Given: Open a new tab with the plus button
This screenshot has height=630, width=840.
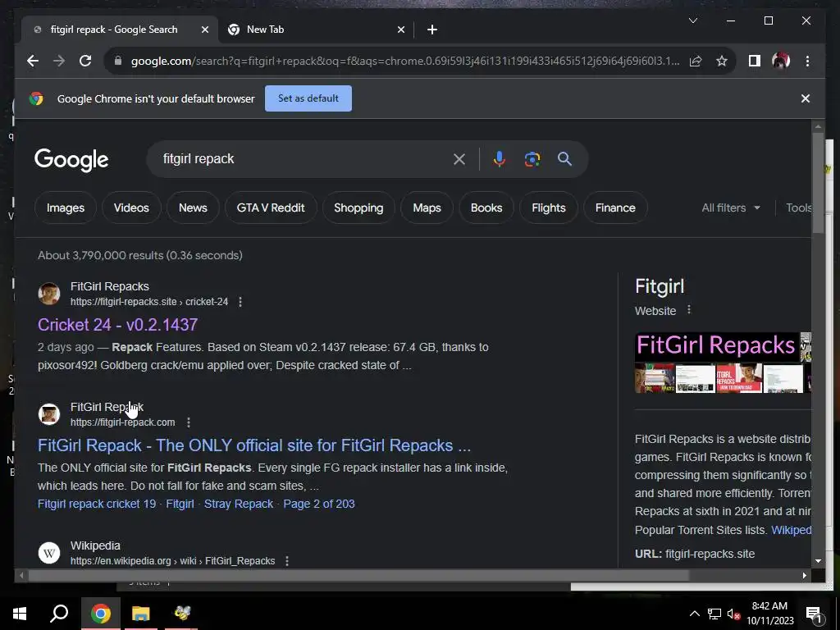Looking at the screenshot, I should point(432,30).
